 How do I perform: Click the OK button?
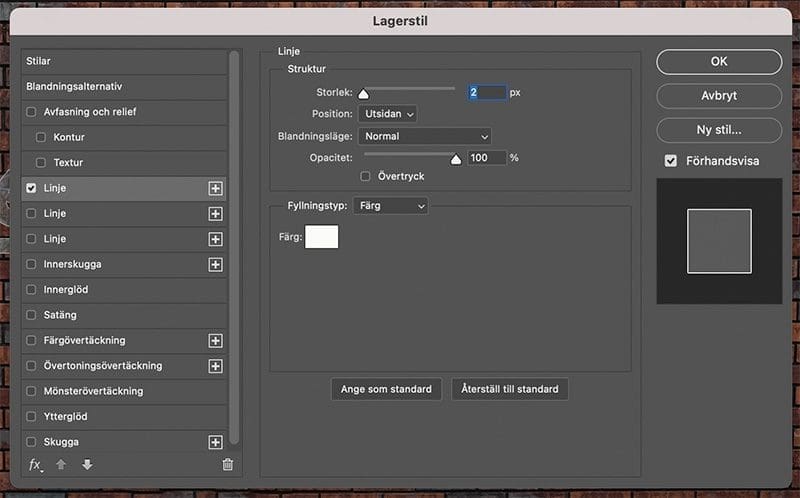tap(719, 62)
